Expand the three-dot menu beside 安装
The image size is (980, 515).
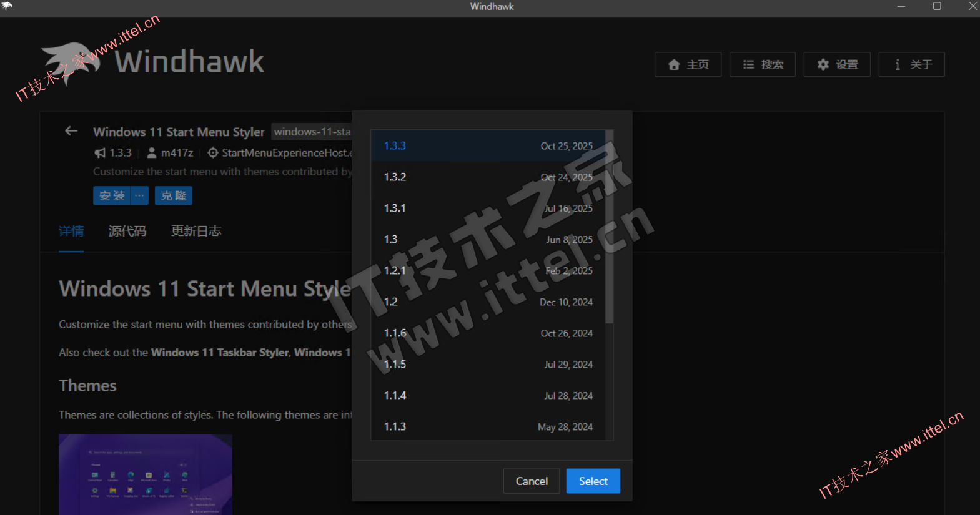click(139, 195)
